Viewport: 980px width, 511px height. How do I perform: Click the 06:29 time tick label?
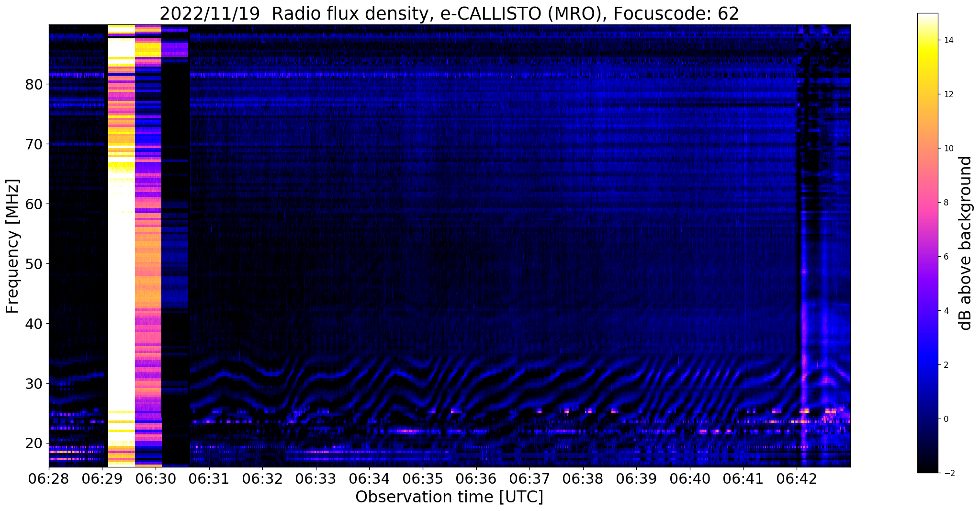click(102, 479)
